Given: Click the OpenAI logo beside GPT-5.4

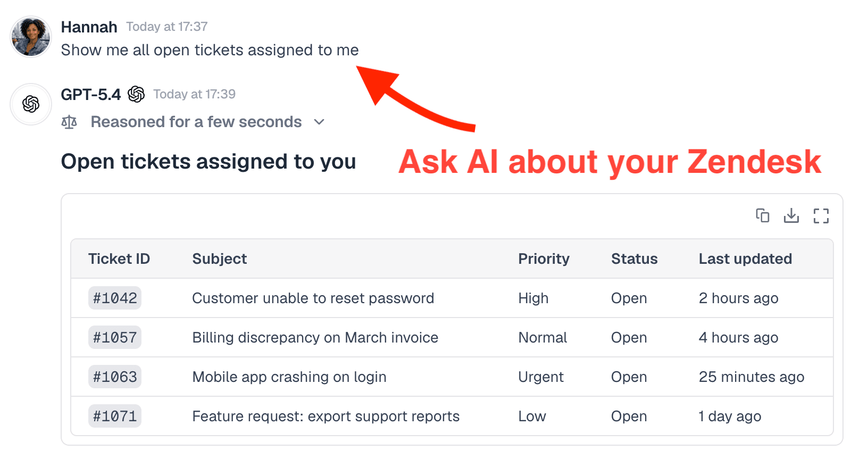Looking at the screenshot, I should (x=137, y=94).
